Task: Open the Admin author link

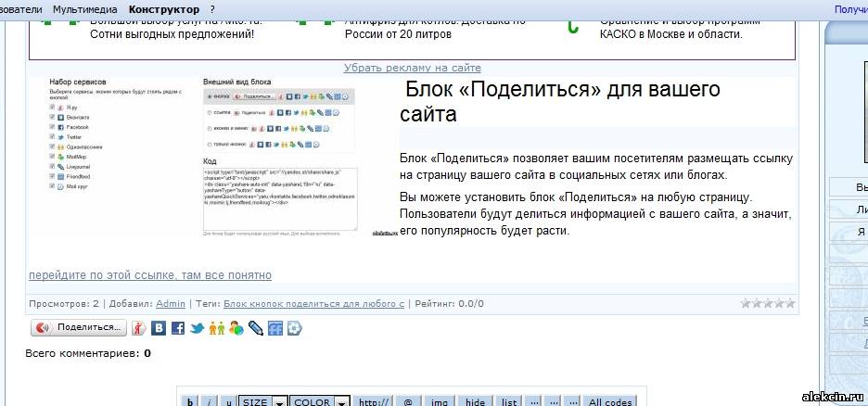Action: 171,304
